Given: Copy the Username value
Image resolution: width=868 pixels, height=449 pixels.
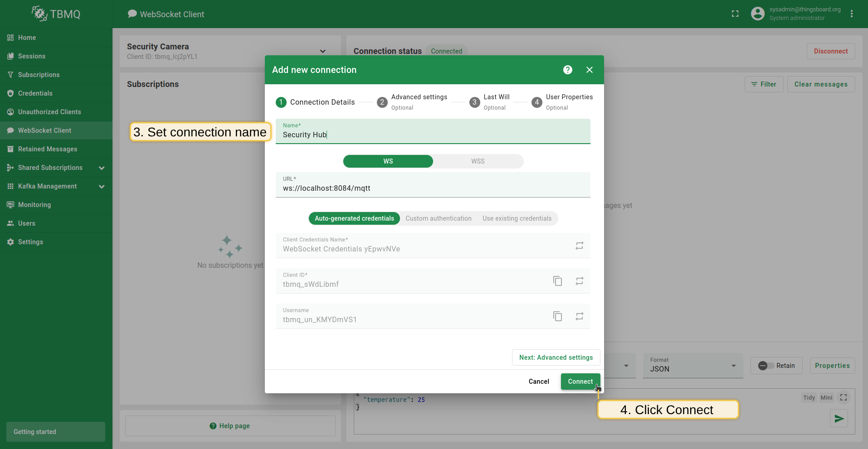Looking at the screenshot, I should (x=557, y=316).
